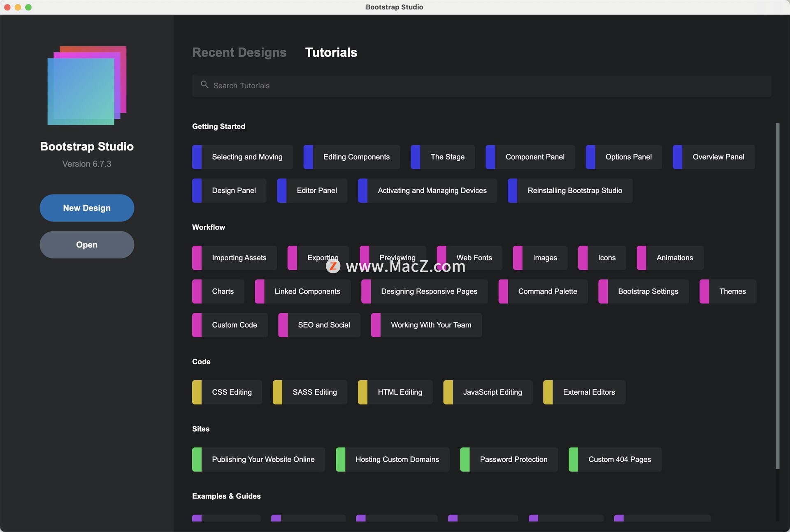Open CSS Editing tutorial
The width and height of the screenshot is (790, 532).
[x=227, y=392]
